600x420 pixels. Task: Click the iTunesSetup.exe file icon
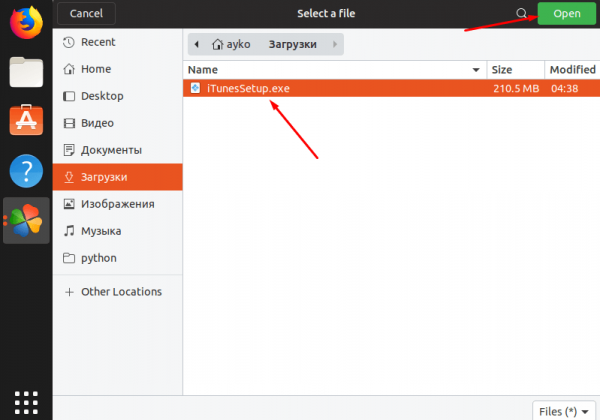coord(195,88)
